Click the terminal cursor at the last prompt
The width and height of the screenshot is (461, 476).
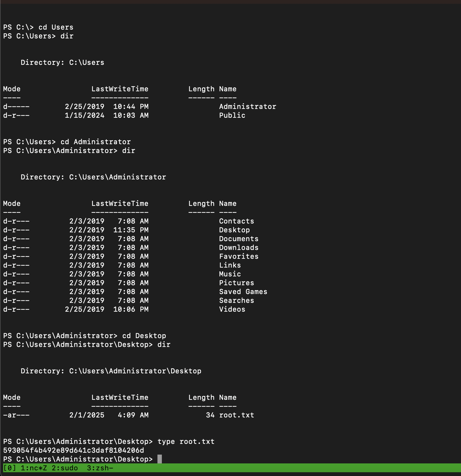click(160, 459)
